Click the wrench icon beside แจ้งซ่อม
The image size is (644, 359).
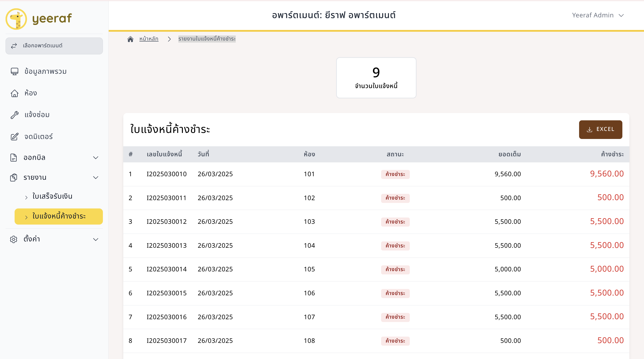[x=15, y=115]
